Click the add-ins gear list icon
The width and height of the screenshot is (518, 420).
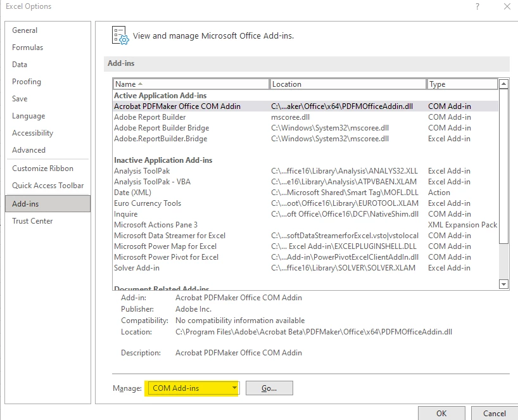[120, 35]
